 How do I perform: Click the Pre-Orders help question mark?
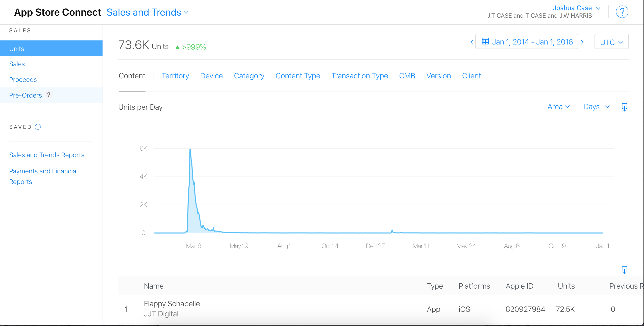coord(49,95)
